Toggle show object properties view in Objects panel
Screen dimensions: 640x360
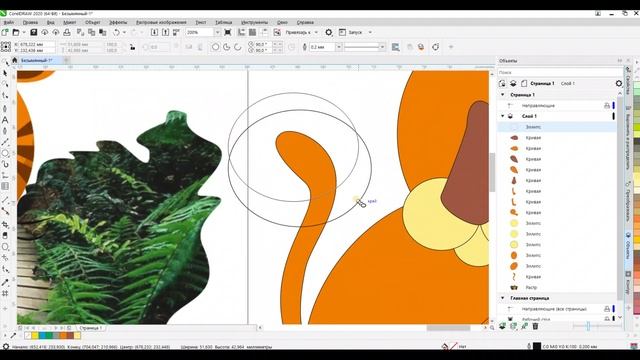coord(502,83)
